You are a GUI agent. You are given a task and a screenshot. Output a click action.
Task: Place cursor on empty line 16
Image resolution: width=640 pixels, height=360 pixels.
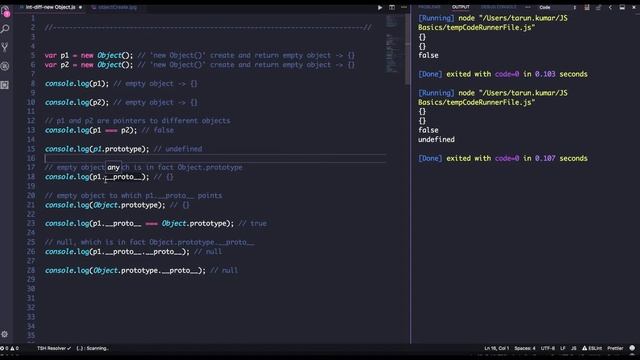[216, 158]
